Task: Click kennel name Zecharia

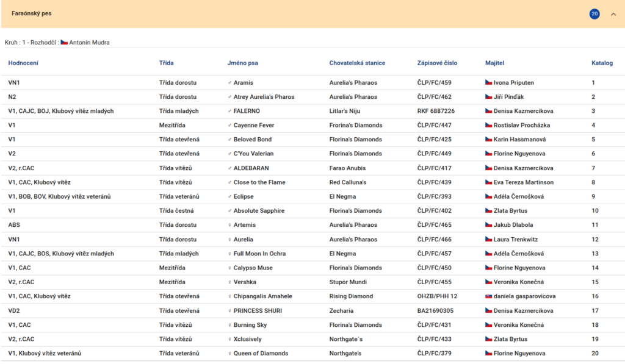Action: pos(341,310)
